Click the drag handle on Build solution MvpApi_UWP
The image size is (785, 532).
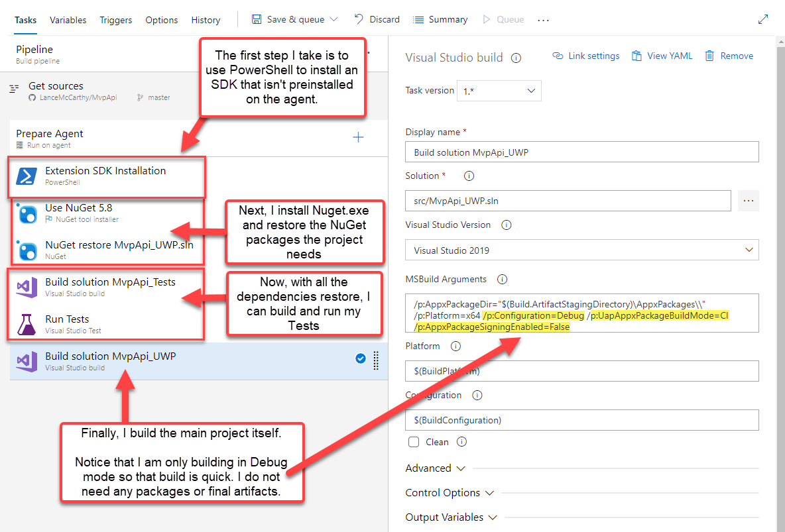376,360
